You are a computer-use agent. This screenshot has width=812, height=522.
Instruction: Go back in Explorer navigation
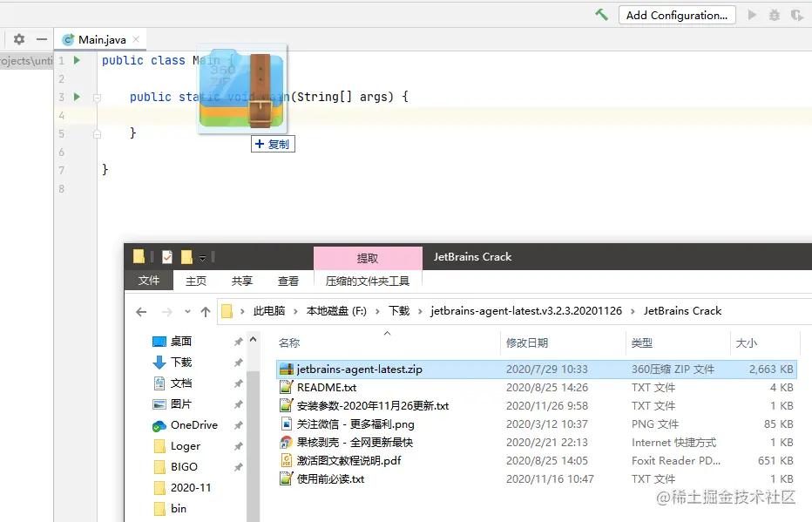click(141, 312)
